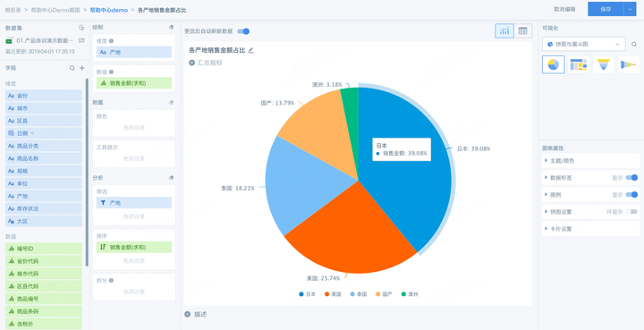The height and width of the screenshot is (330, 644).
Task: Pick the horizontal funnel chart icon
Action: (x=629, y=64)
